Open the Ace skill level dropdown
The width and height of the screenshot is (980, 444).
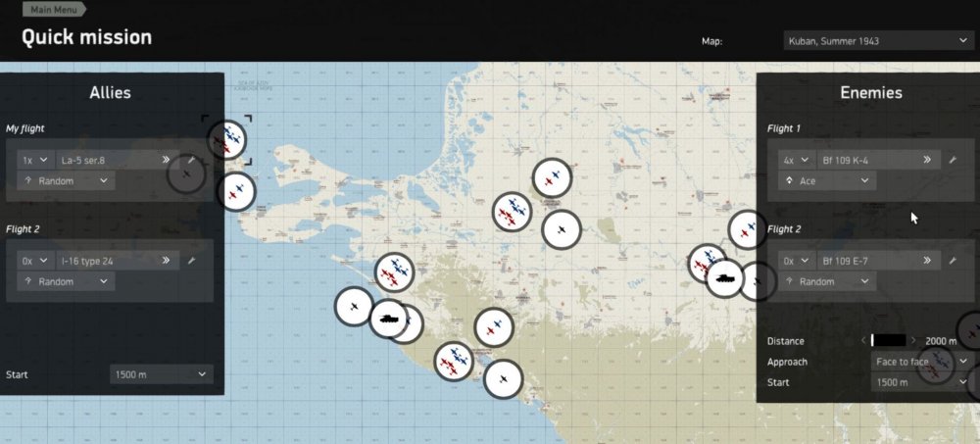click(827, 180)
